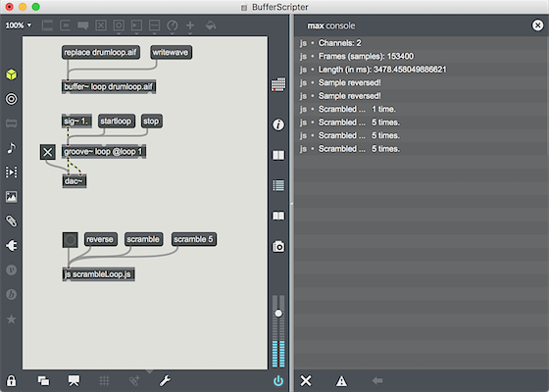Select the 'buffer~ loop drumloop.aif' object
The height and width of the screenshot is (392, 549).
[109, 86]
